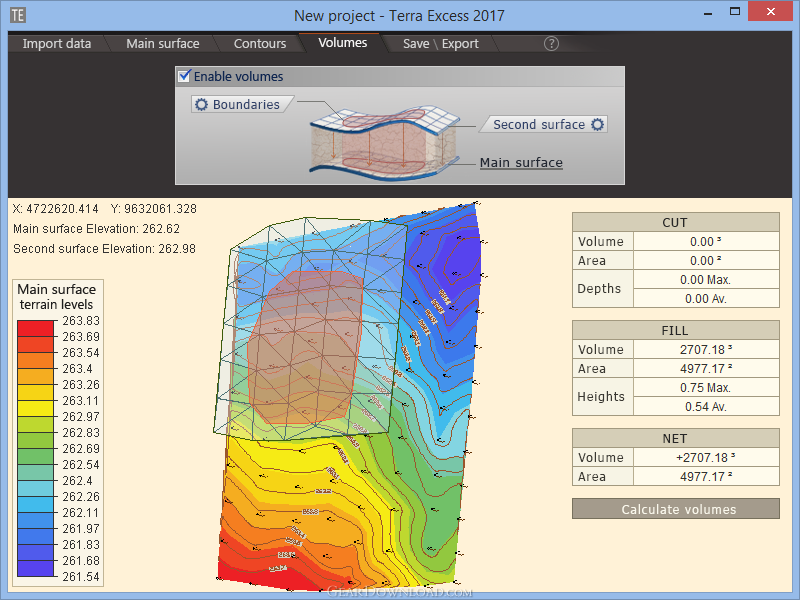Click the NET volume value +2707.18
Viewport: 800px width, 600px height.
point(706,457)
